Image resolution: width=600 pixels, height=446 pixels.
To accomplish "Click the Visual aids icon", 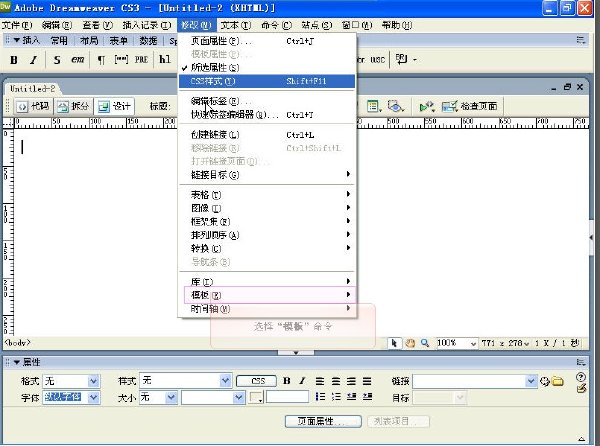I will coord(395,106).
